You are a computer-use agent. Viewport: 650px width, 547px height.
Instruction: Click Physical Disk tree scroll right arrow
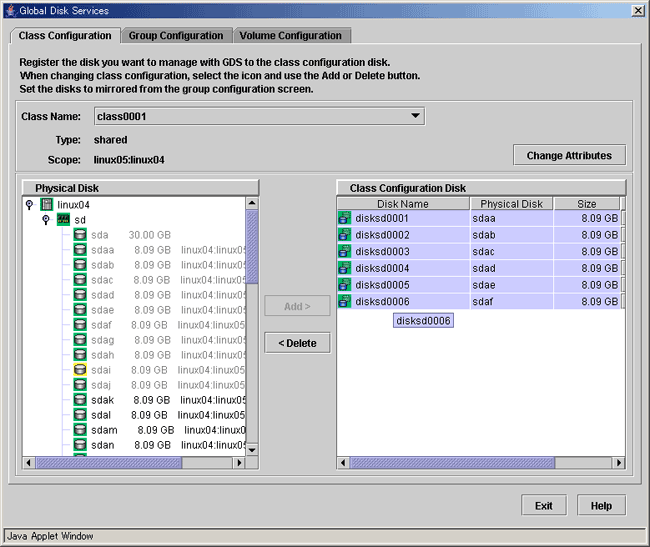[x=239, y=462]
